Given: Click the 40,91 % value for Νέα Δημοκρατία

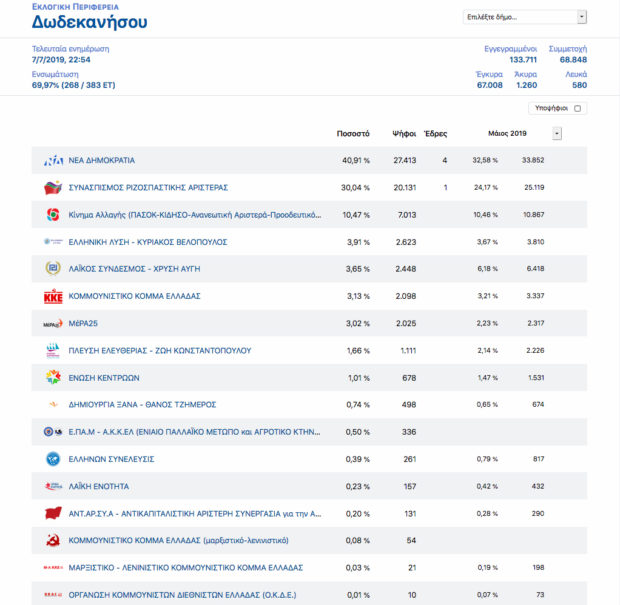Looking at the screenshot, I should tap(355, 160).
